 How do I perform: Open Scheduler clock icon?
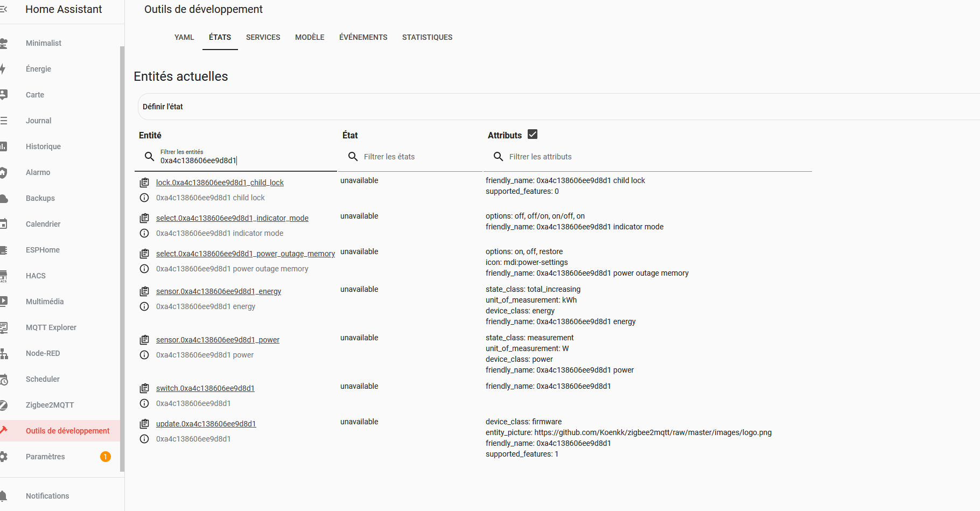3,379
